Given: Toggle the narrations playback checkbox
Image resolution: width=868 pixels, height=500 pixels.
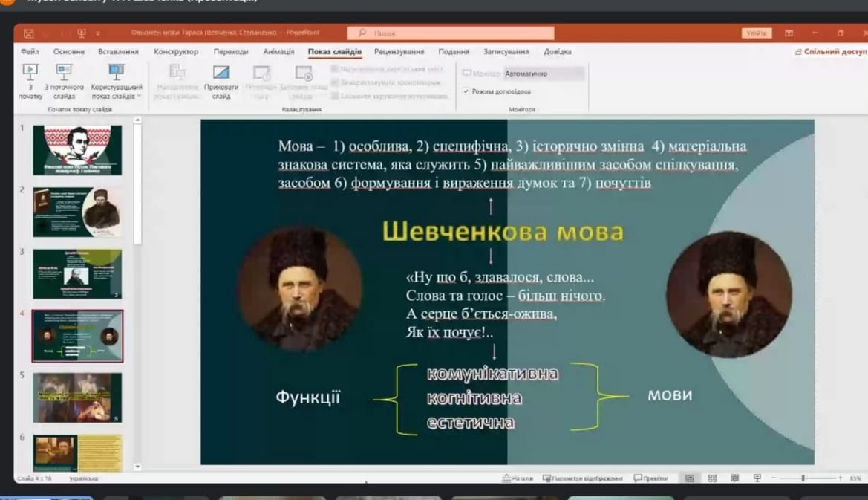Looking at the screenshot, I should tap(334, 69).
